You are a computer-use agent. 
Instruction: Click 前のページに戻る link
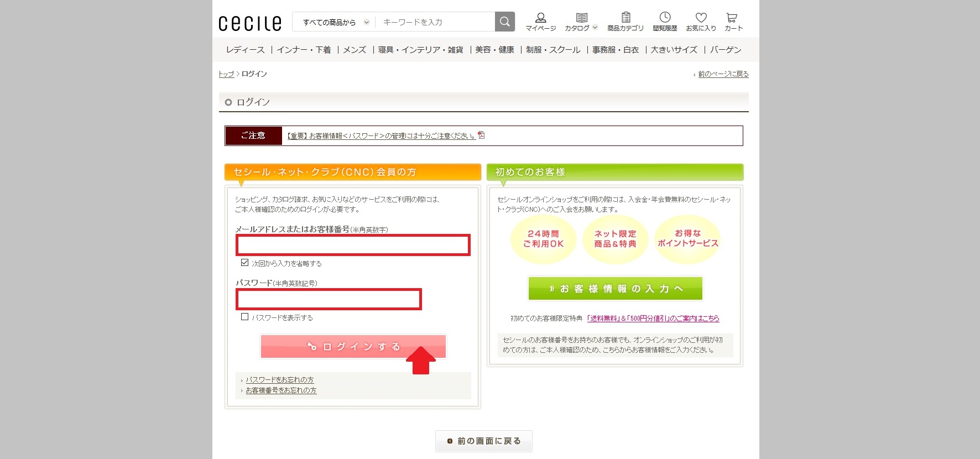(723, 74)
